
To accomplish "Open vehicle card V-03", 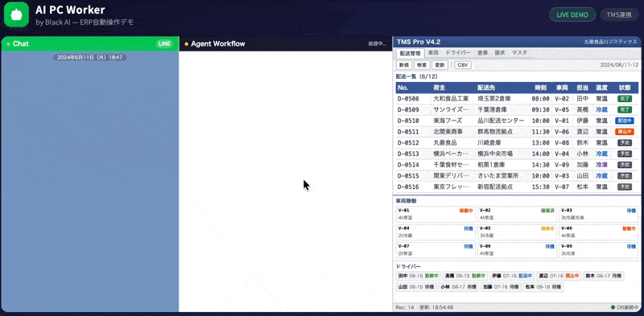I will tap(598, 214).
